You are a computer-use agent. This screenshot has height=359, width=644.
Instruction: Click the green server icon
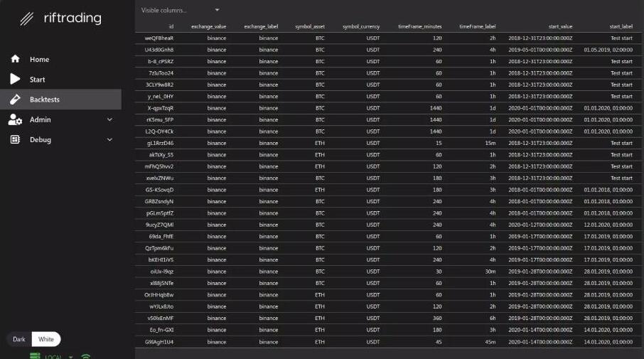[35, 355]
